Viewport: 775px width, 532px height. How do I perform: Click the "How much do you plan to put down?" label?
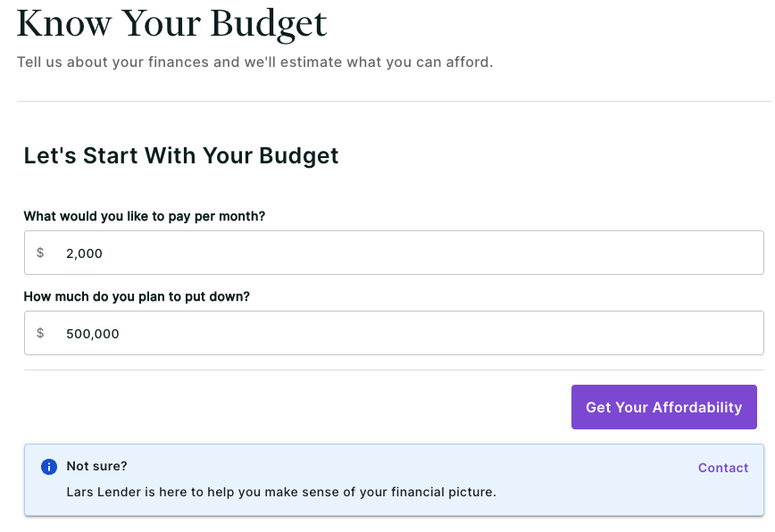pyautogui.click(x=137, y=296)
